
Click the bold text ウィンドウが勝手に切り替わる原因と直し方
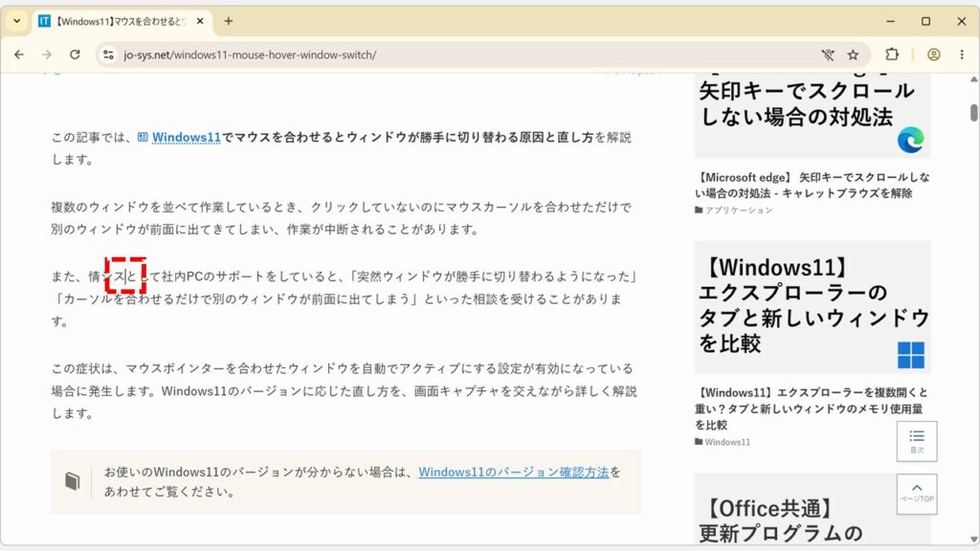point(469,137)
